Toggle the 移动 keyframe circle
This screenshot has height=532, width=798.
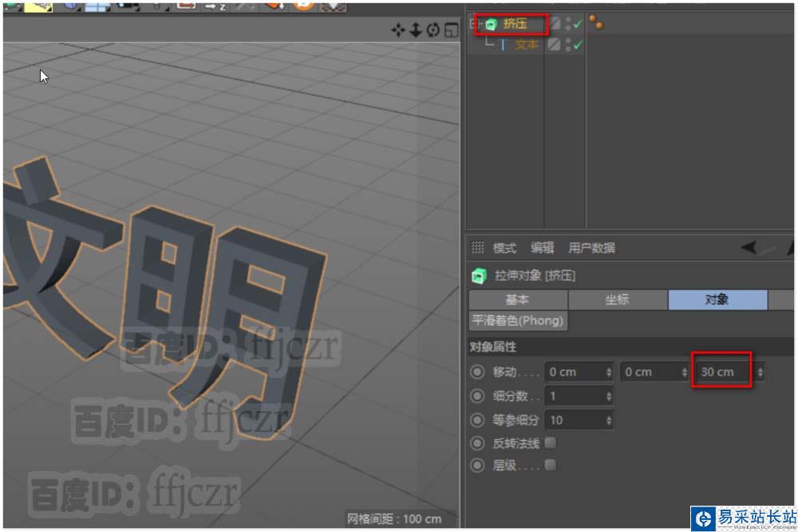click(477, 372)
